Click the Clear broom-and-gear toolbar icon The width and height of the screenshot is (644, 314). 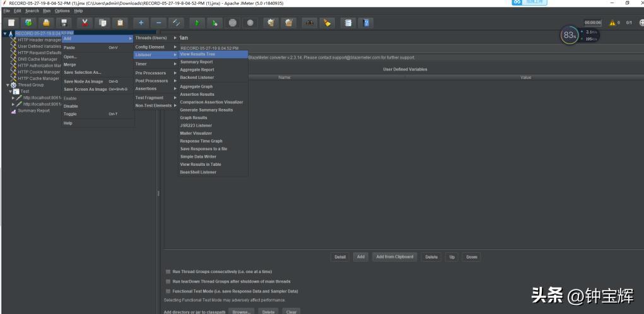(271, 23)
